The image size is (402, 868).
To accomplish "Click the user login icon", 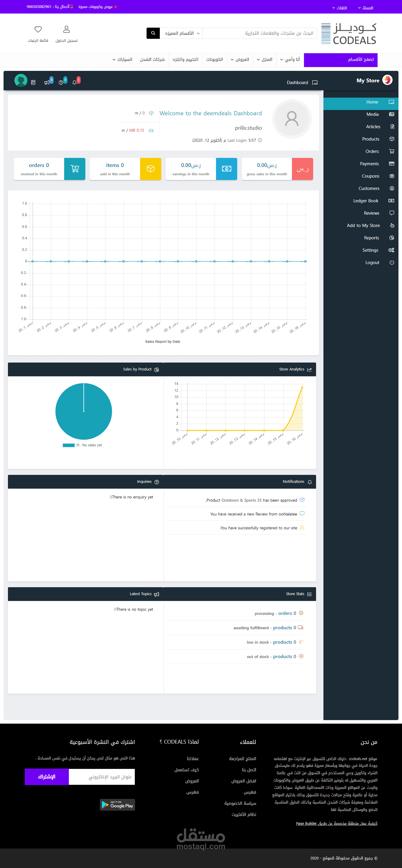I will click(67, 29).
